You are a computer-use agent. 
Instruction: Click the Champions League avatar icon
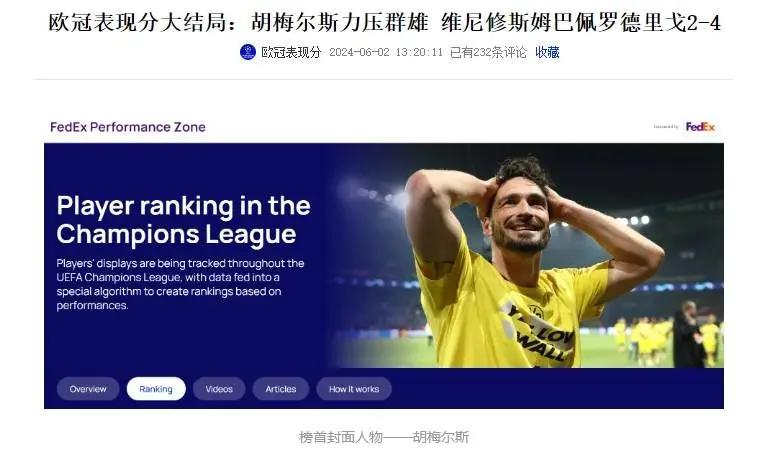pos(248,52)
